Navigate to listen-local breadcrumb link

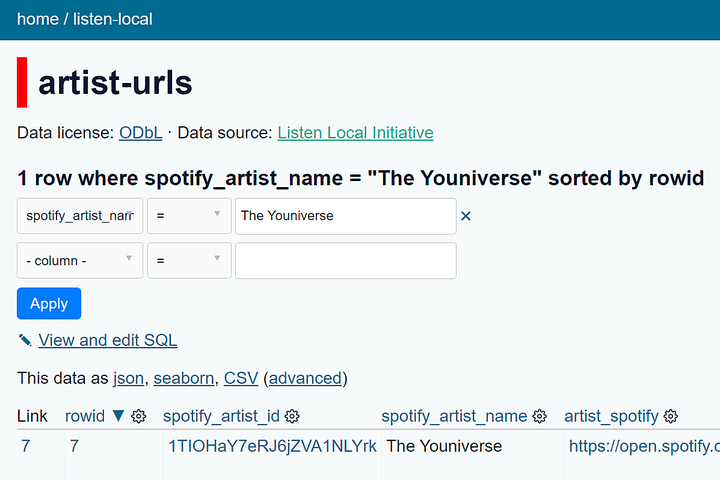click(113, 19)
